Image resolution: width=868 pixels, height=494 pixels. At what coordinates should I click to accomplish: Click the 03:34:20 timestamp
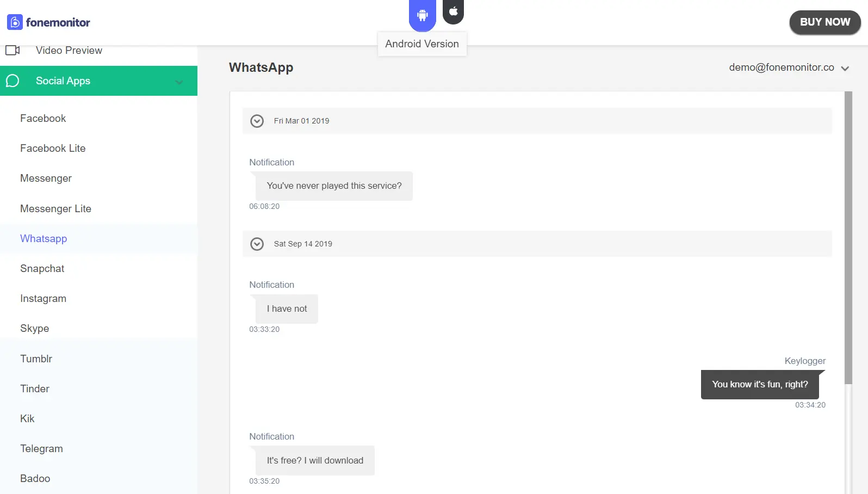tap(810, 405)
